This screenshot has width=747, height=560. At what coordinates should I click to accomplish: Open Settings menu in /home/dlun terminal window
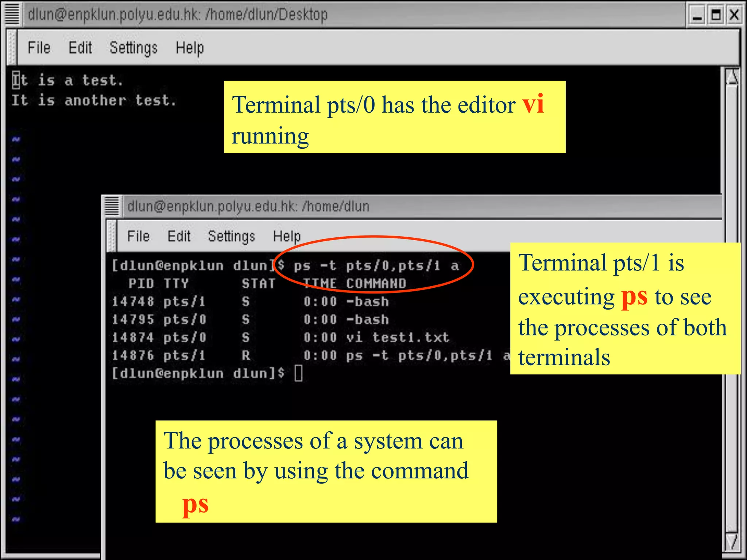(x=231, y=236)
